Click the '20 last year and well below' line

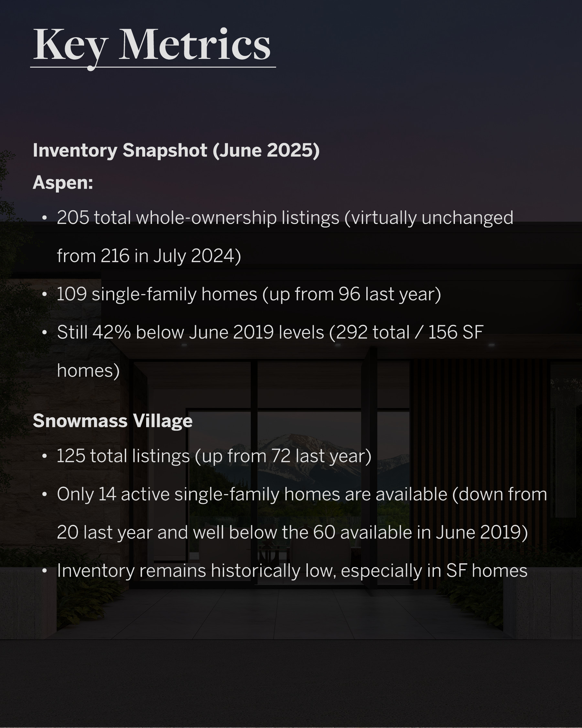292,533
